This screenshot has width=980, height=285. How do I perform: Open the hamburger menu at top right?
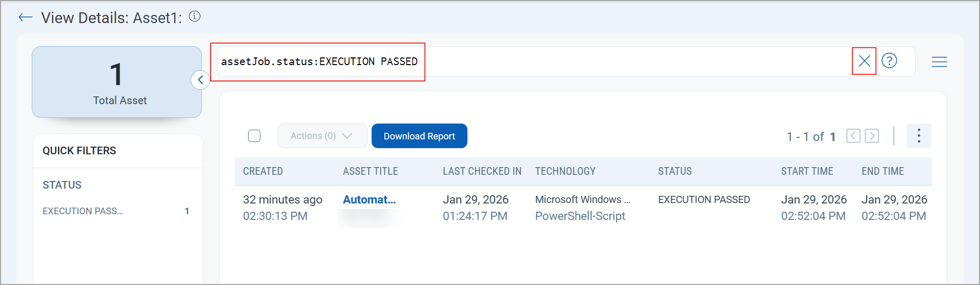tap(939, 62)
